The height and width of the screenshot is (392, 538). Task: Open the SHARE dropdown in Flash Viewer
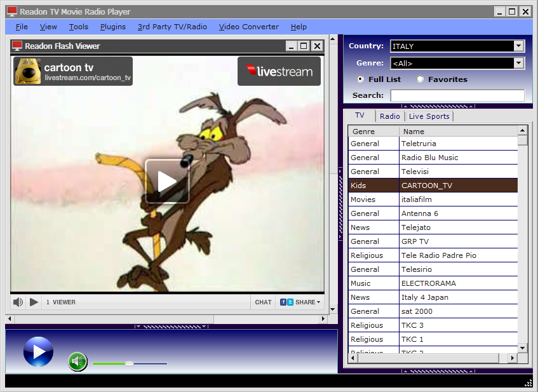[x=308, y=302]
